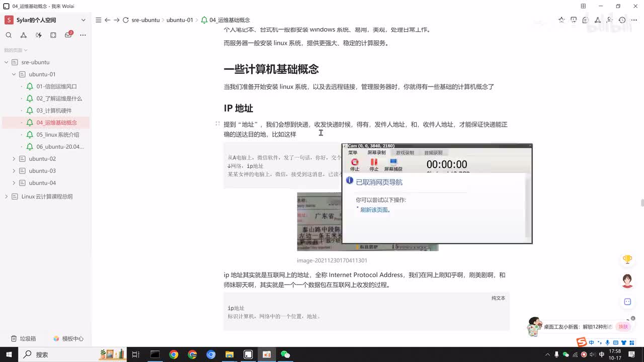The height and width of the screenshot is (362, 644).
Task: Click sre-ubuntu in the breadcrumb
Action: click(x=145, y=20)
